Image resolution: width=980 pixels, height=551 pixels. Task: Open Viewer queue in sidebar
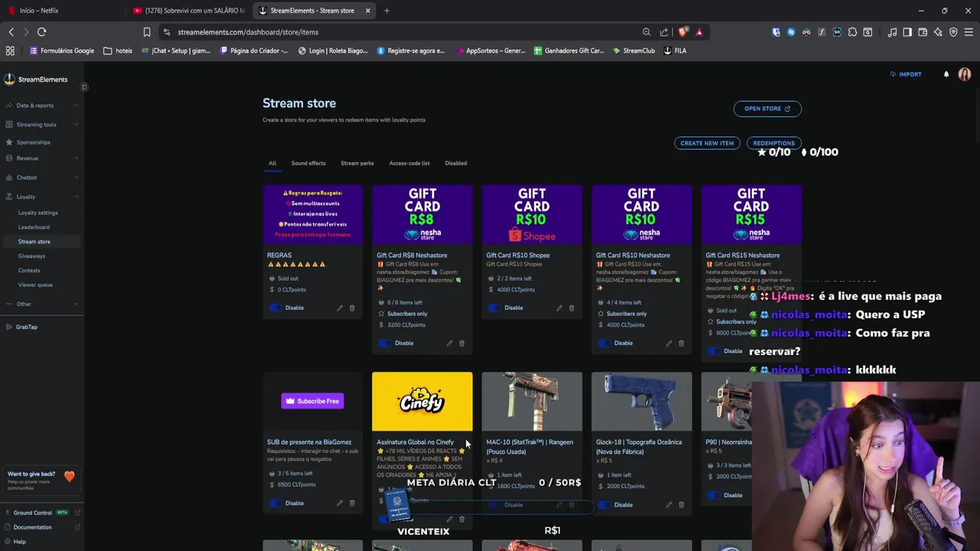35,285
